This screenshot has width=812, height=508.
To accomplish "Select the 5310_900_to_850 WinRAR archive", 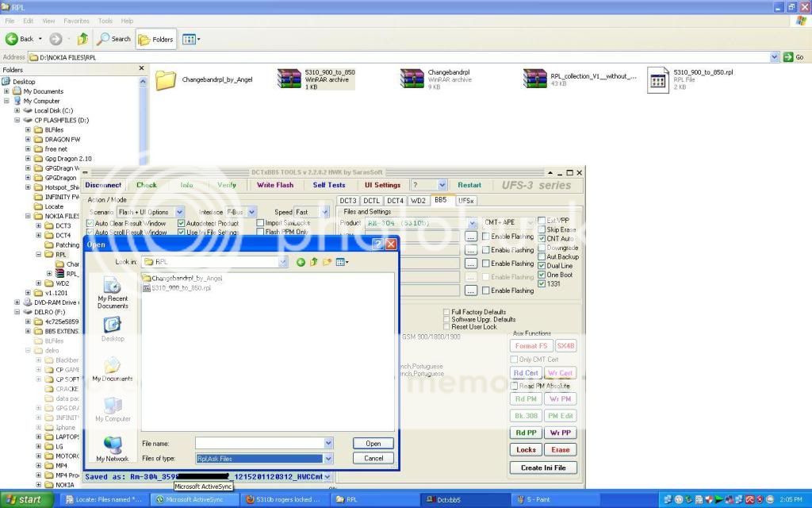I will (x=316, y=79).
